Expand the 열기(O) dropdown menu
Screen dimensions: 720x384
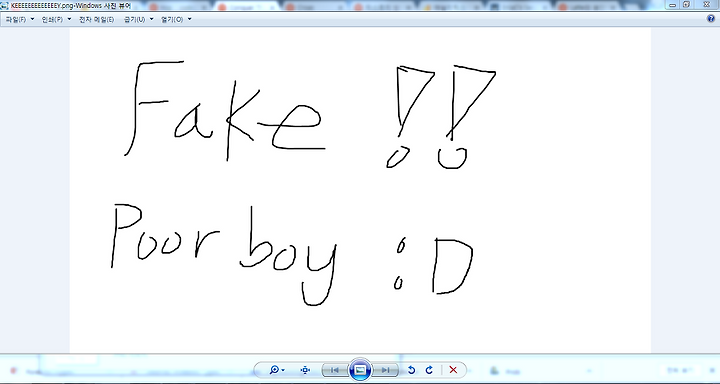pyautogui.click(x=176, y=19)
